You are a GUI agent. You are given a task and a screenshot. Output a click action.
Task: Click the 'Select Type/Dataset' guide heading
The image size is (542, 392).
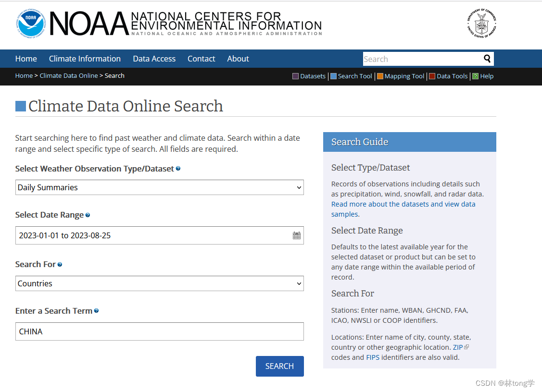tap(370, 168)
